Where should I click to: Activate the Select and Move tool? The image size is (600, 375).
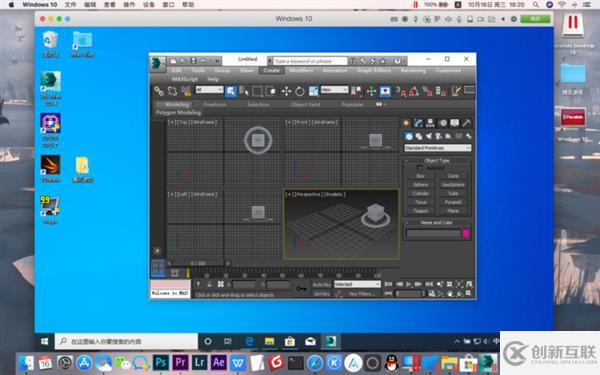[x=286, y=91]
